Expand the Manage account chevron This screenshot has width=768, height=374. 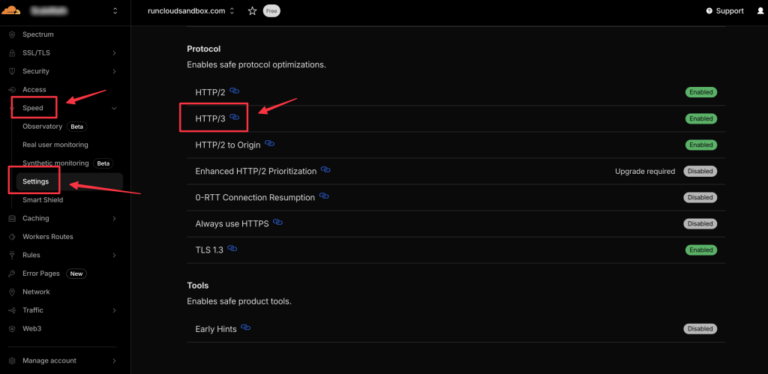pos(114,361)
